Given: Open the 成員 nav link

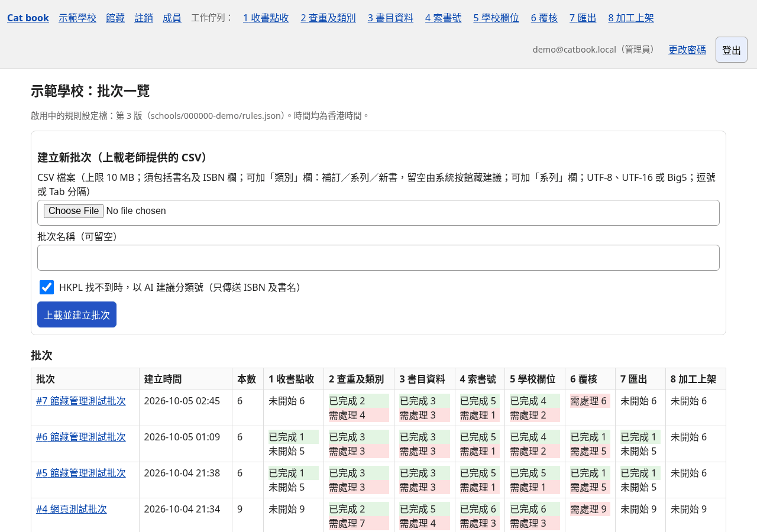Looking at the screenshot, I should tap(172, 18).
